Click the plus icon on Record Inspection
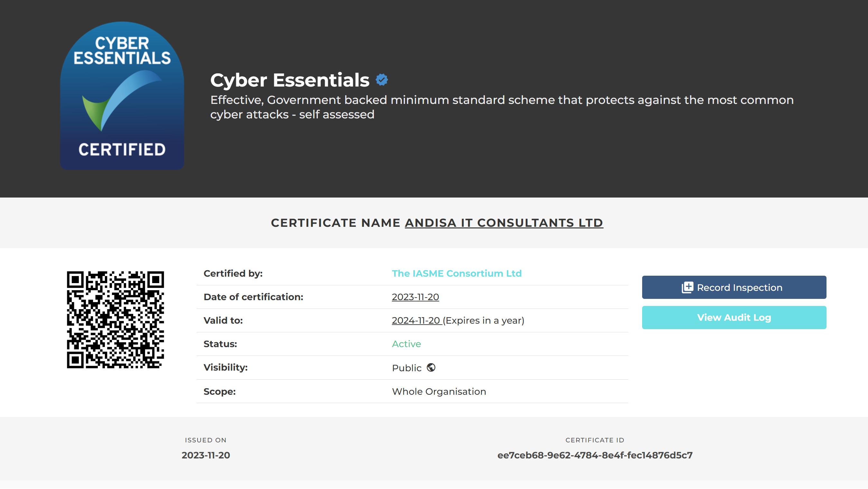The height and width of the screenshot is (489, 868). click(688, 288)
